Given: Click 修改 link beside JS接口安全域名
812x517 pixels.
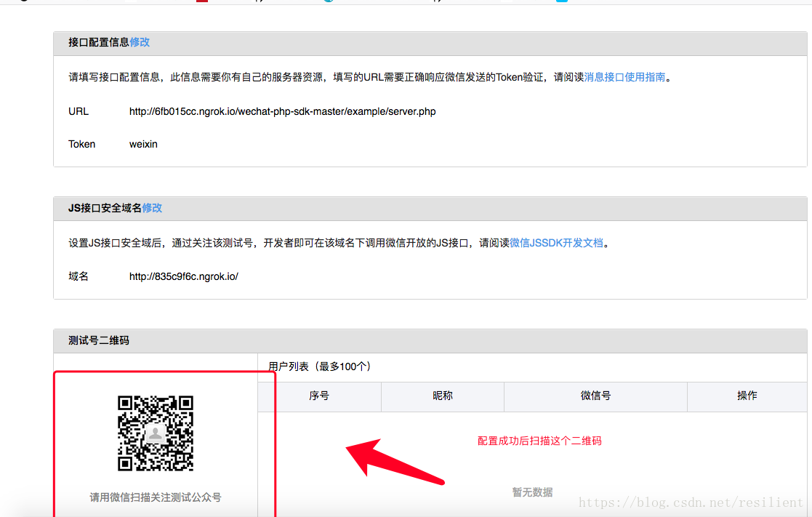Looking at the screenshot, I should click(x=152, y=208).
